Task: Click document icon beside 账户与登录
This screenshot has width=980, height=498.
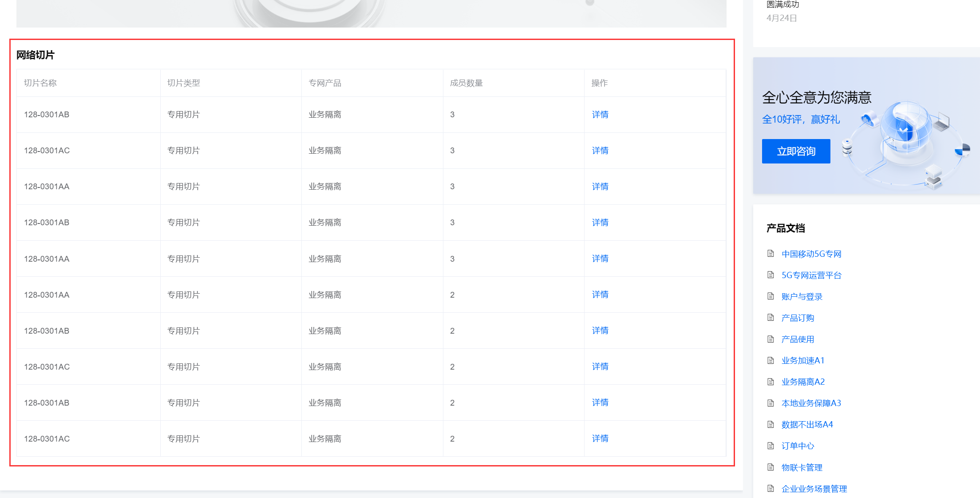Action: (771, 296)
